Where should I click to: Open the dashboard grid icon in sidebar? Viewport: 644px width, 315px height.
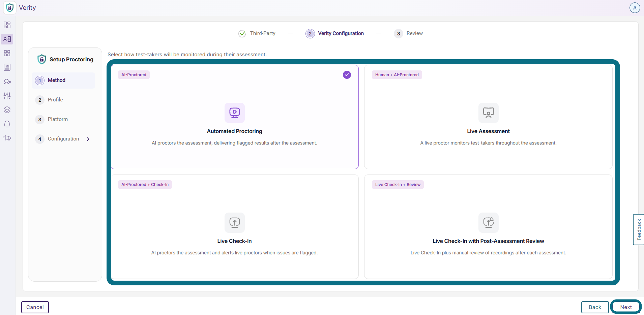click(7, 25)
